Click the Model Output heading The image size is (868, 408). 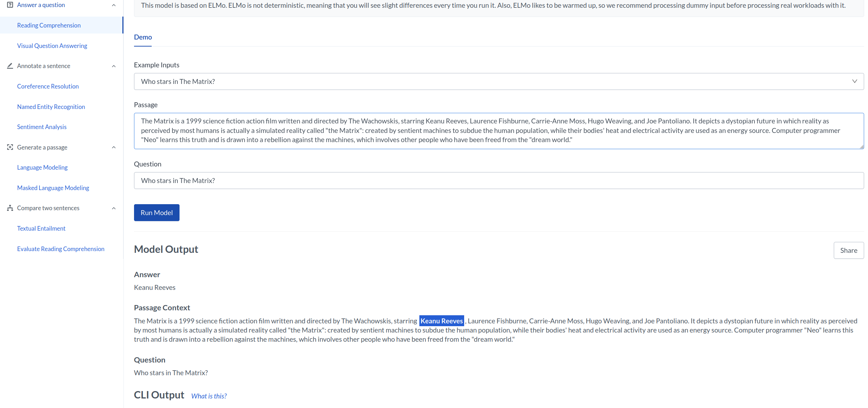click(166, 249)
